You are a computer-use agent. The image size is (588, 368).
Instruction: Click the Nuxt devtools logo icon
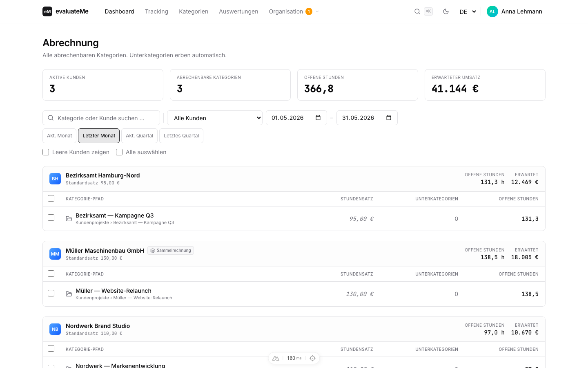pyautogui.click(x=276, y=358)
